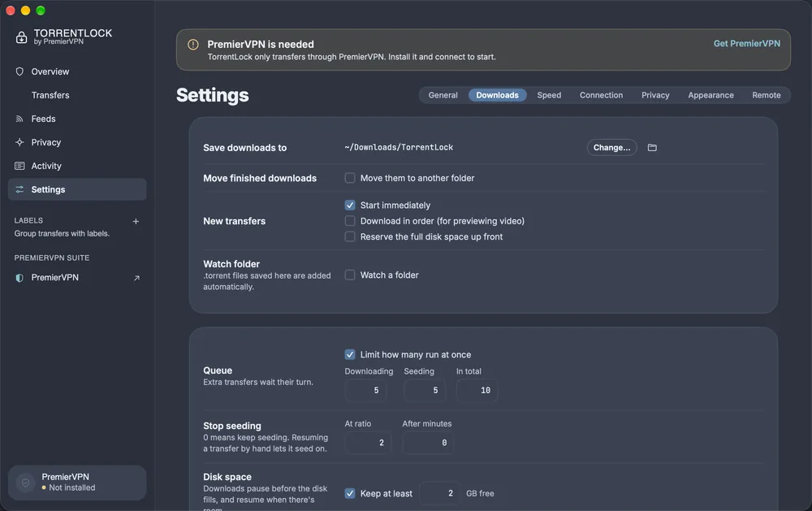Reveal download folder with folder icon
The width and height of the screenshot is (812, 511).
coord(652,148)
